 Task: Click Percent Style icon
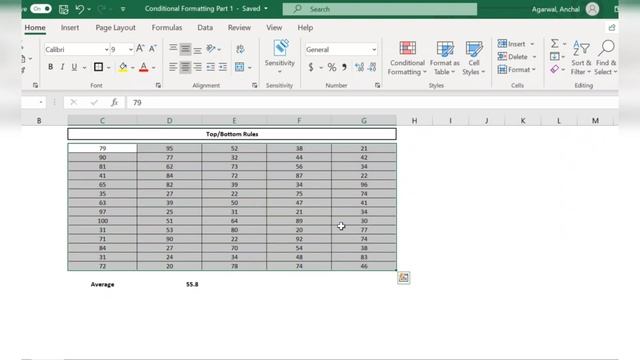tap(332, 67)
